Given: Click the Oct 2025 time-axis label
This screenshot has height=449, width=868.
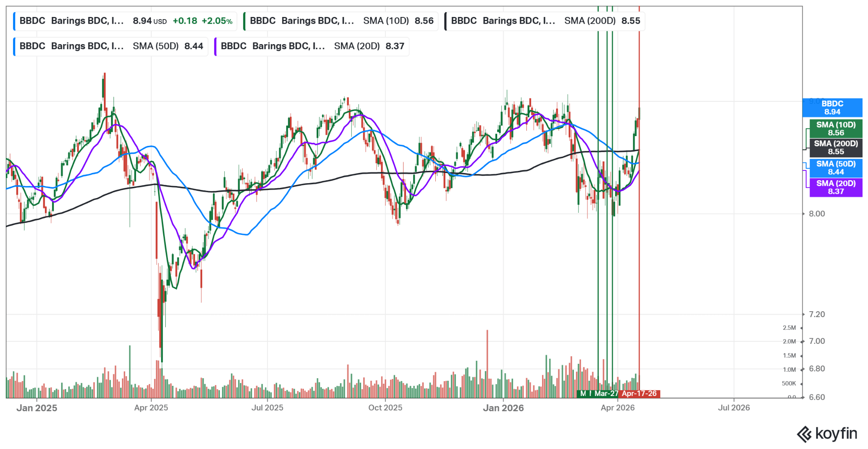Looking at the screenshot, I should [x=385, y=408].
